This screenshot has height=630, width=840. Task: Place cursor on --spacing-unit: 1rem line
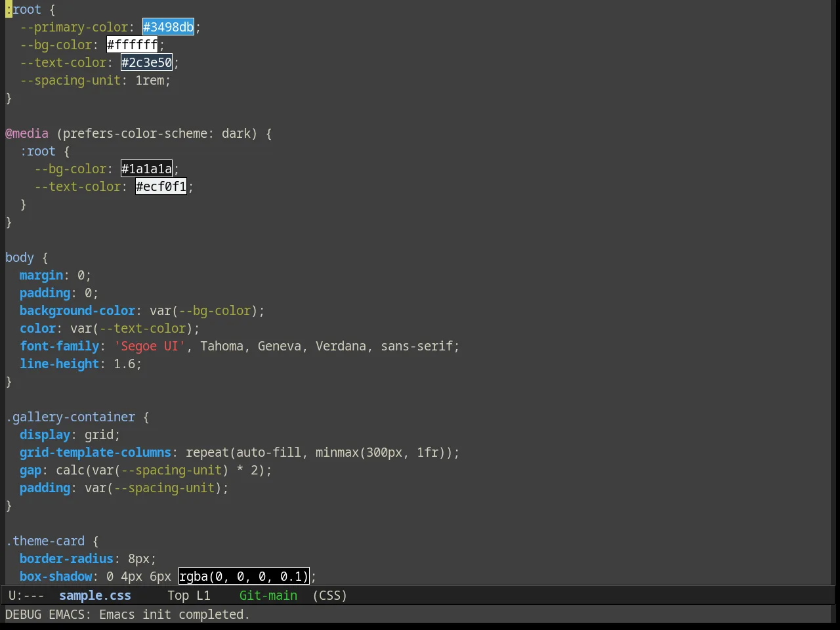[x=95, y=80]
